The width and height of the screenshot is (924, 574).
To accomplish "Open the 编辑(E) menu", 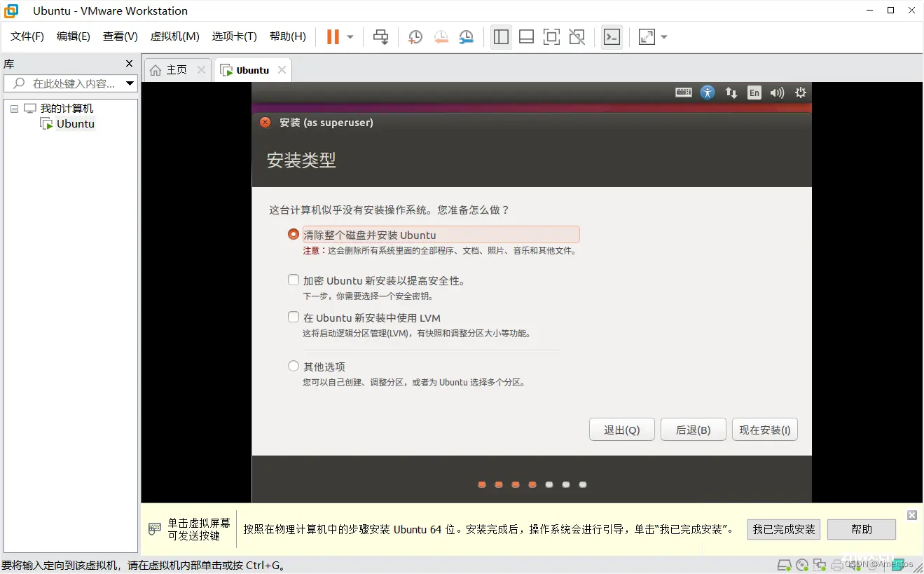I will [74, 36].
